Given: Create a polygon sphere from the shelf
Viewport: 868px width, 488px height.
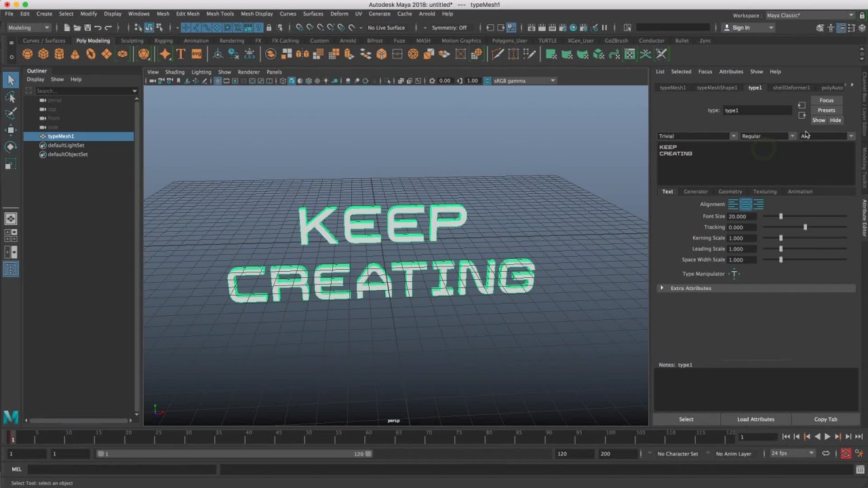Looking at the screenshot, I should click(27, 54).
